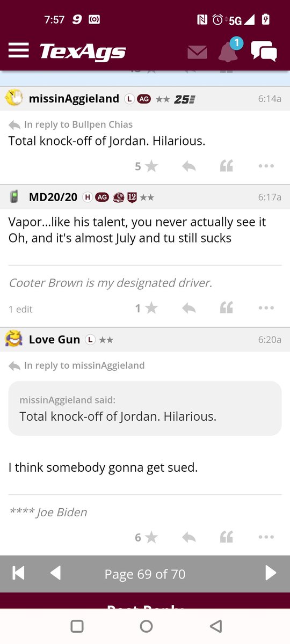Expand more options on missinAggieland's post

click(266, 166)
